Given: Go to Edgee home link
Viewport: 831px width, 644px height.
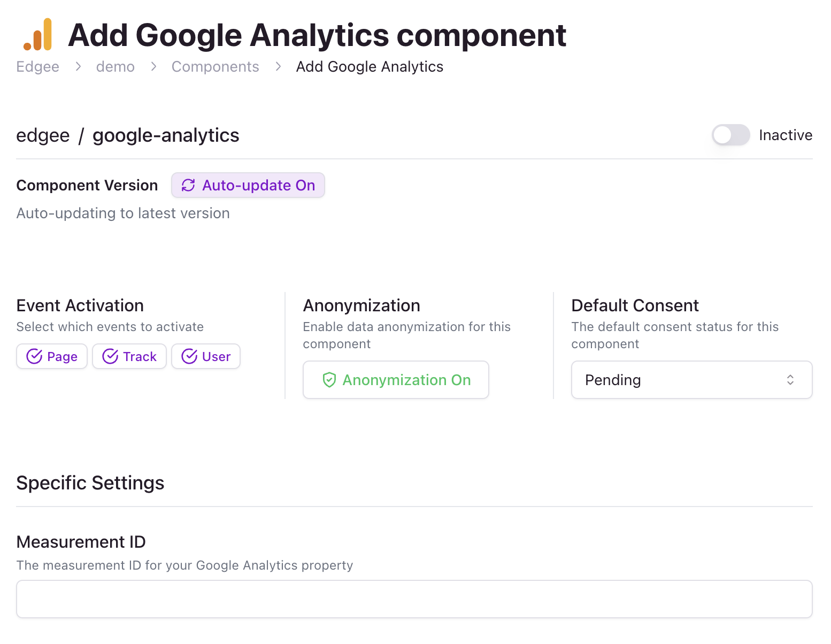Looking at the screenshot, I should [37, 66].
